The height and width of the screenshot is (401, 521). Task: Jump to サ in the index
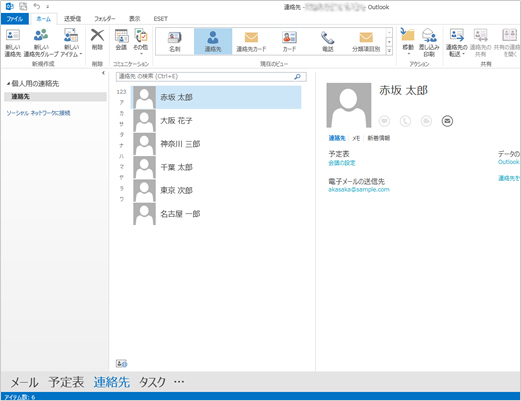pyautogui.click(x=122, y=124)
